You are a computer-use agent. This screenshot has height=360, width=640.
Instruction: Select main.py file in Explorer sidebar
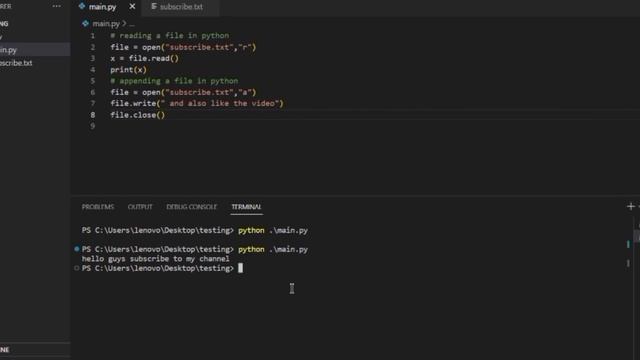(35, 50)
